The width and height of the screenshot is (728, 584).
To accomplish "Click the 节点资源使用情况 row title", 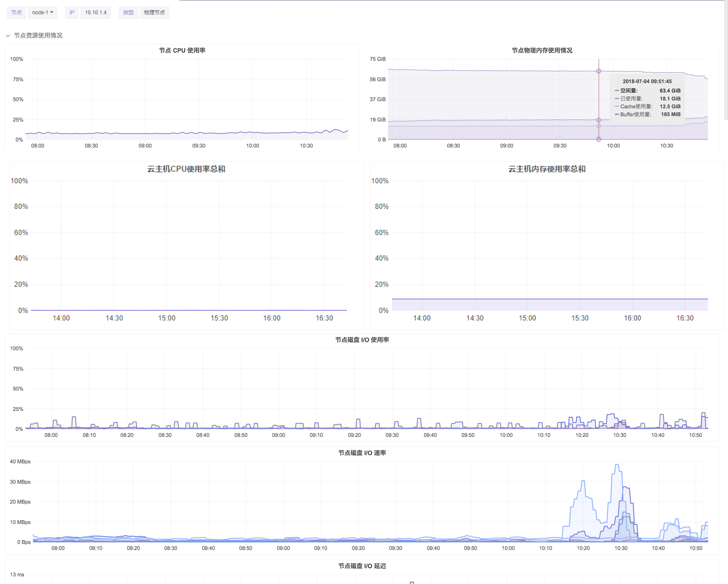I will pyautogui.click(x=38, y=36).
